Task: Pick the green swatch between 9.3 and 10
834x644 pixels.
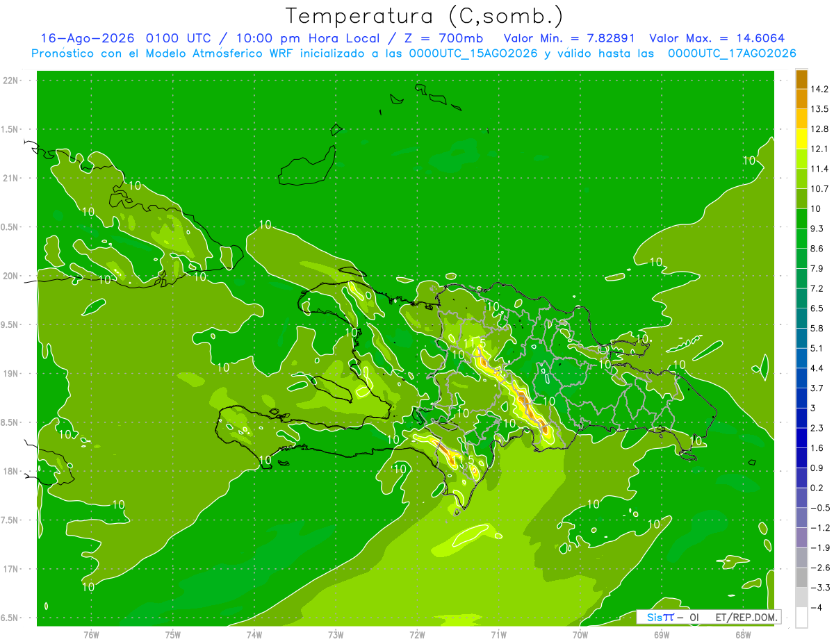Action: pos(801,218)
